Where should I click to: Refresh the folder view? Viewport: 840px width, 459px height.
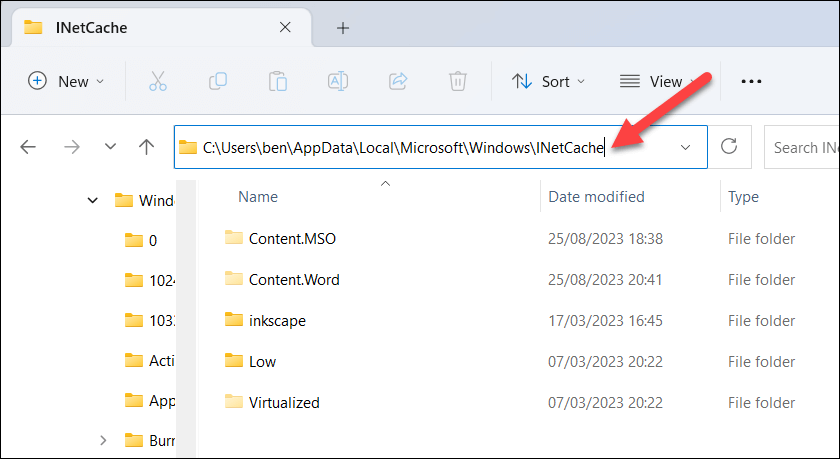point(729,146)
